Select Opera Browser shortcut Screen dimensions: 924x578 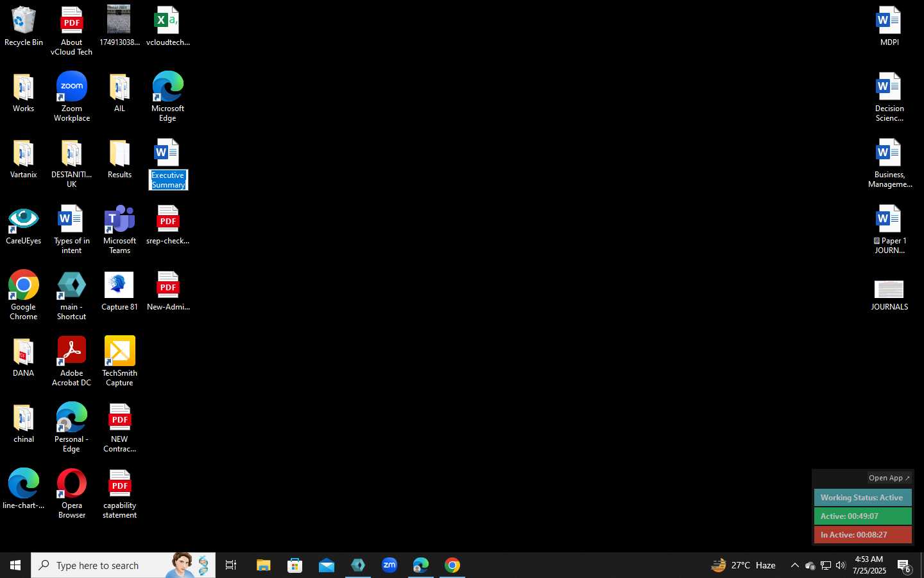click(71, 494)
